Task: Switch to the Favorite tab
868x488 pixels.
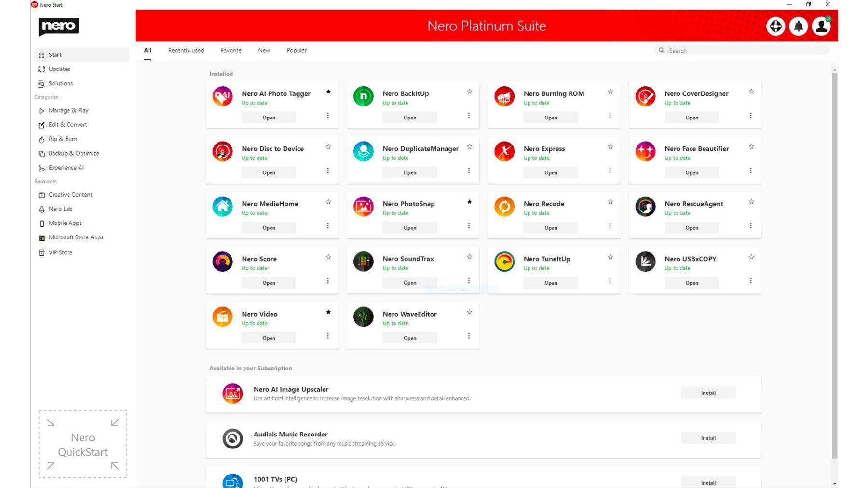Action: point(231,50)
